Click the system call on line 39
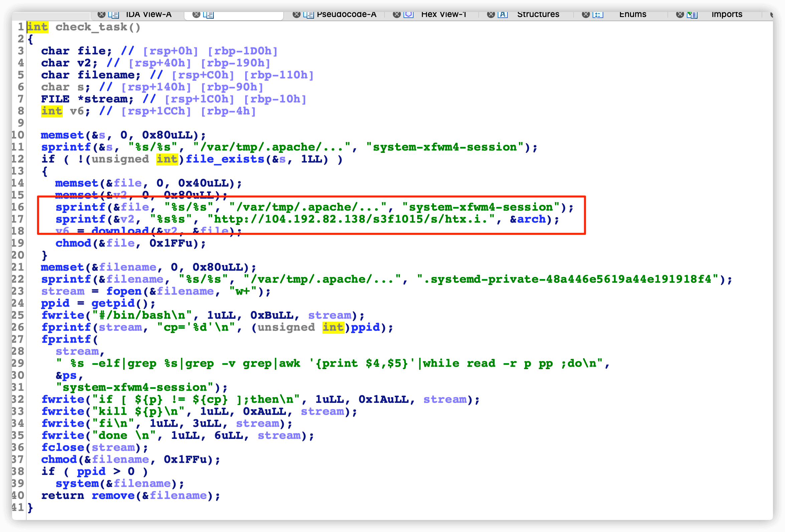 coord(77,484)
